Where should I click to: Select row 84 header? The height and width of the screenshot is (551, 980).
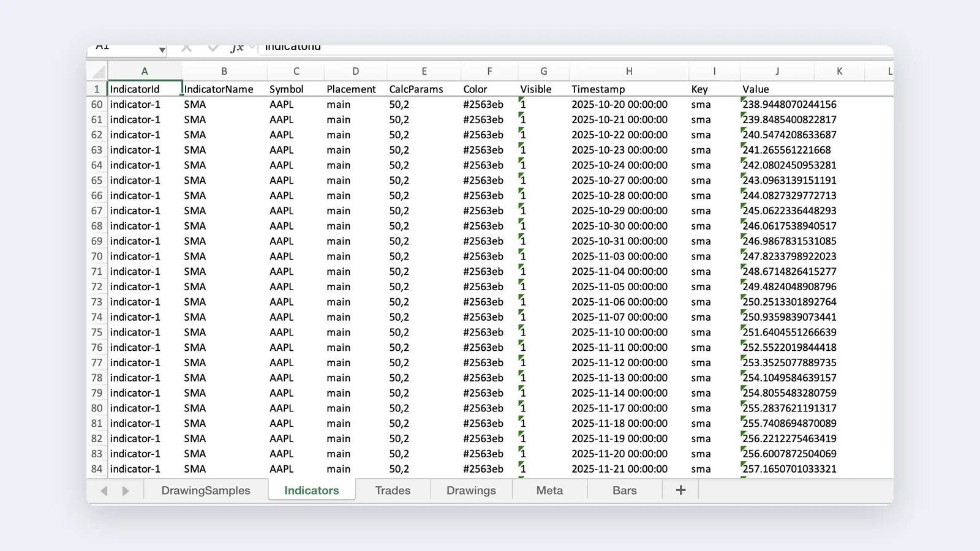(97, 469)
